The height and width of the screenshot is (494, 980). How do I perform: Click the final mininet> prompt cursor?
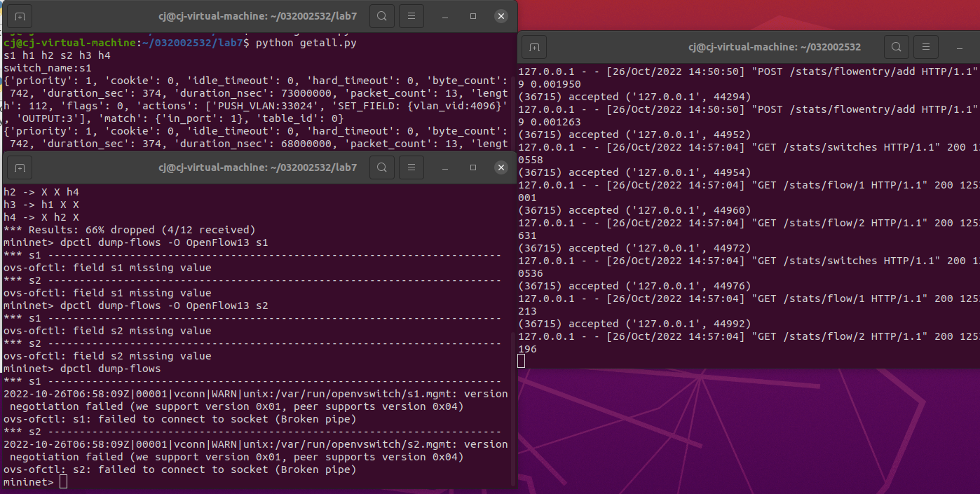click(x=64, y=482)
